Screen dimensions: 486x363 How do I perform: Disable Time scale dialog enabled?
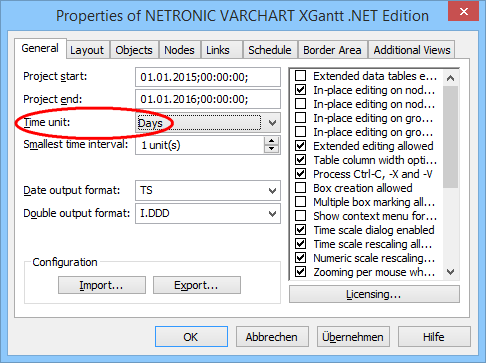pos(301,230)
